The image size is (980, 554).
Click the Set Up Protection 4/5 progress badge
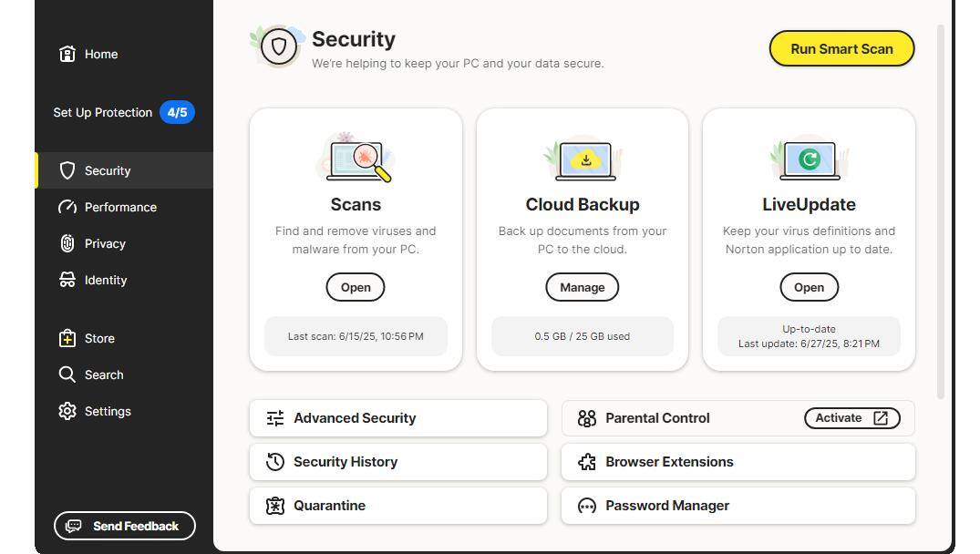(x=177, y=112)
